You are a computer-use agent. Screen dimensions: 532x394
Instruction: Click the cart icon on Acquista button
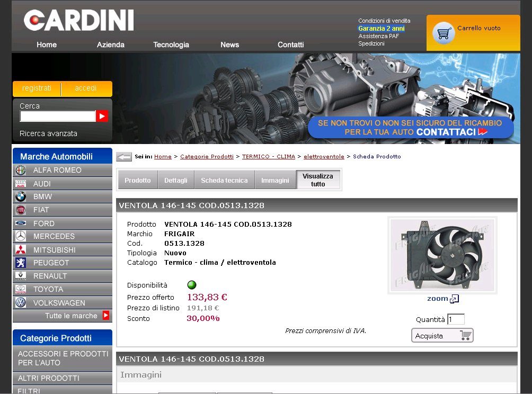[x=465, y=335]
